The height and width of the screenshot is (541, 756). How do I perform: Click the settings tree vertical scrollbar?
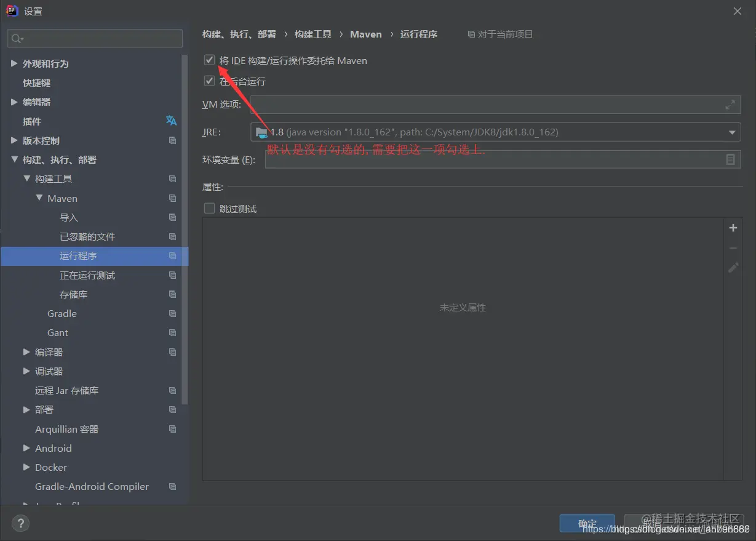[185, 229]
